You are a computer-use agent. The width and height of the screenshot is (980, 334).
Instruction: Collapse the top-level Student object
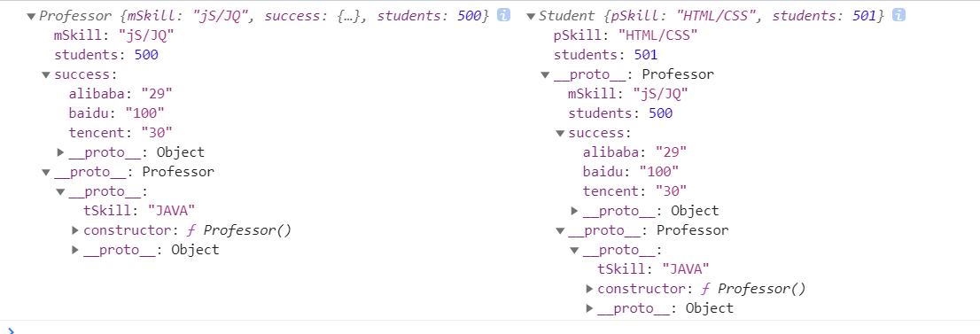coord(531,16)
